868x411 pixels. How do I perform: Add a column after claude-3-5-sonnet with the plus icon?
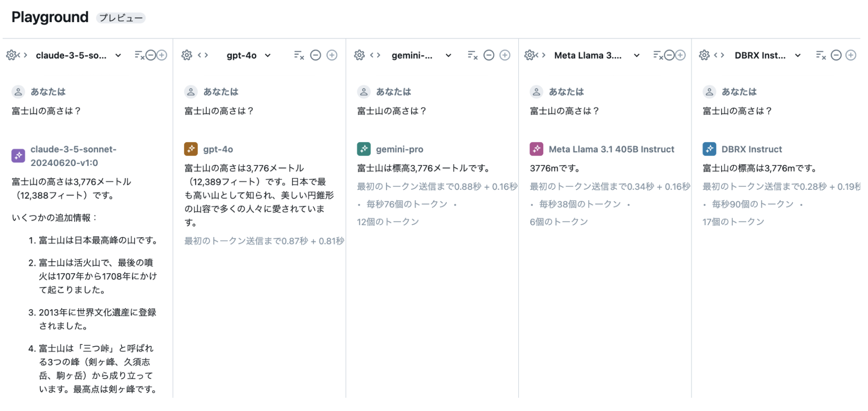click(x=162, y=55)
